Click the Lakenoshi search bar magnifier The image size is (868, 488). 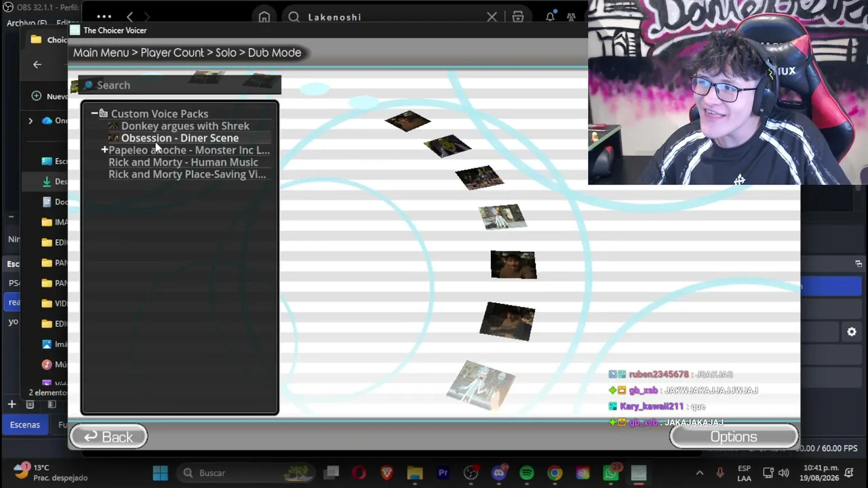pyautogui.click(x=294, y=17)
